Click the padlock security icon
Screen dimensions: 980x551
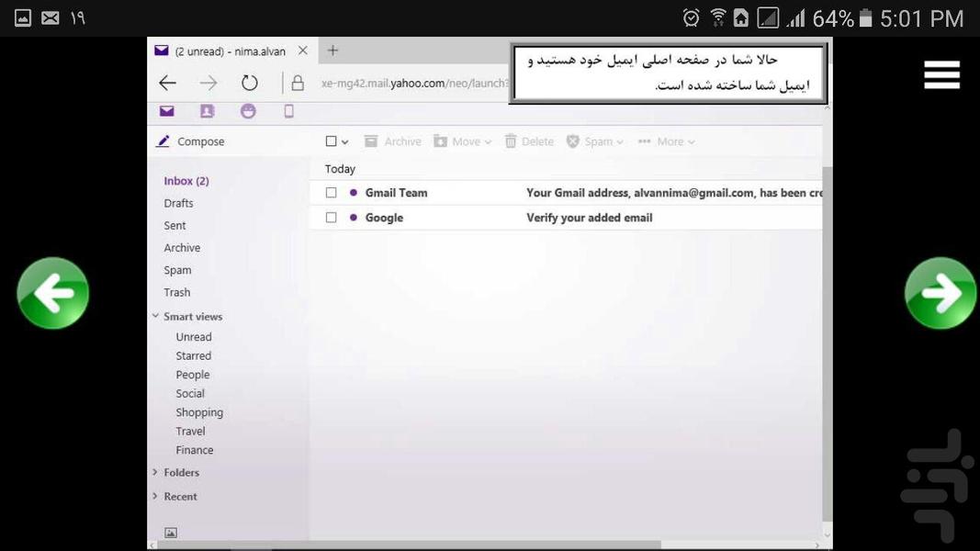pyautogui.click(x=298, y=83)
